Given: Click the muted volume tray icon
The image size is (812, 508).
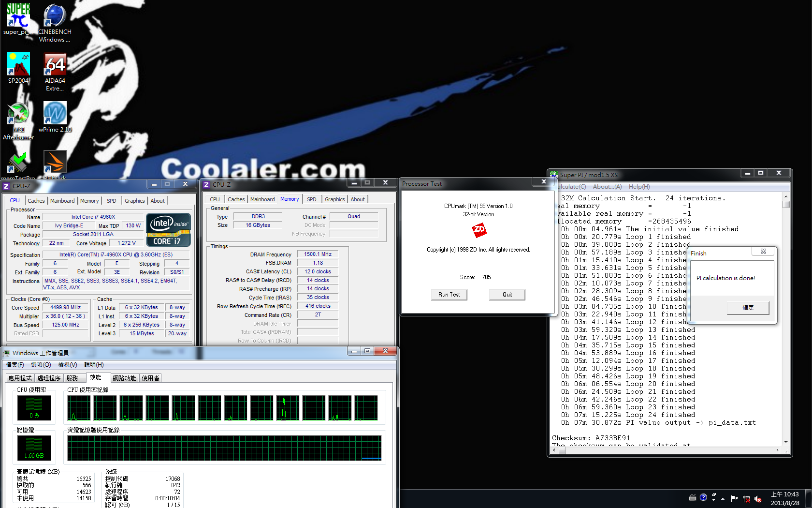Looking at the screenshot, I should click(758, 499).
